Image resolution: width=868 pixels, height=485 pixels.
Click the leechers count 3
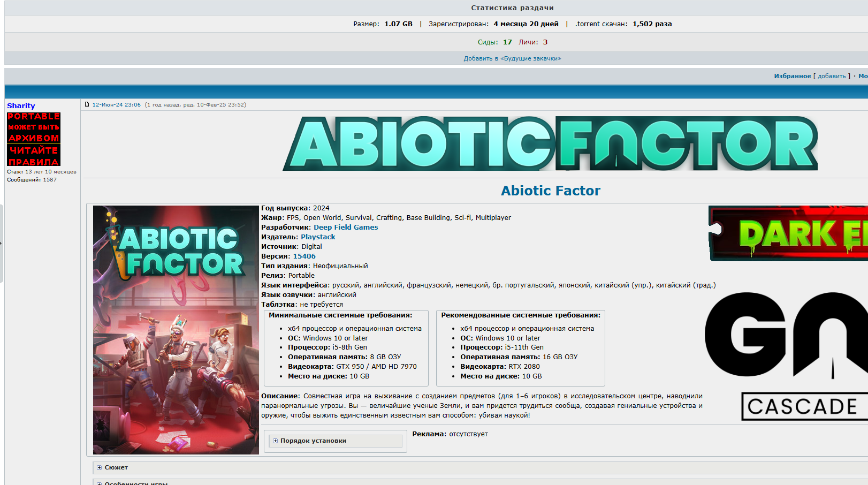click(x=545, y=42)
